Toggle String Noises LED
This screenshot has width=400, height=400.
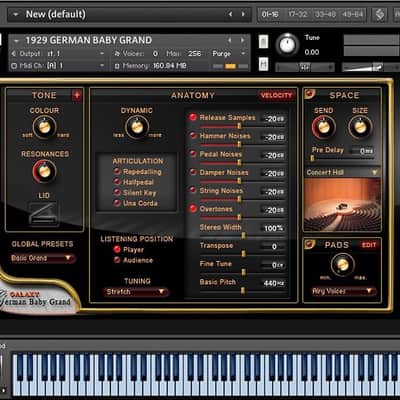(193, 190)
